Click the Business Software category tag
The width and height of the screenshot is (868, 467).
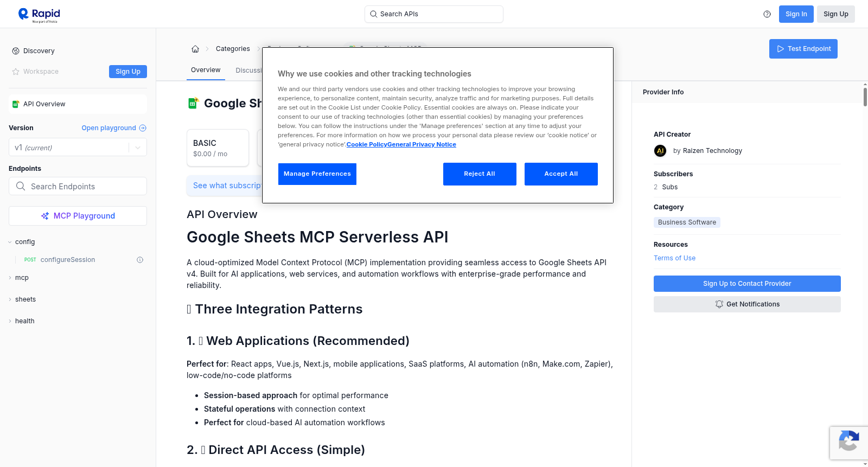(687, 222)
